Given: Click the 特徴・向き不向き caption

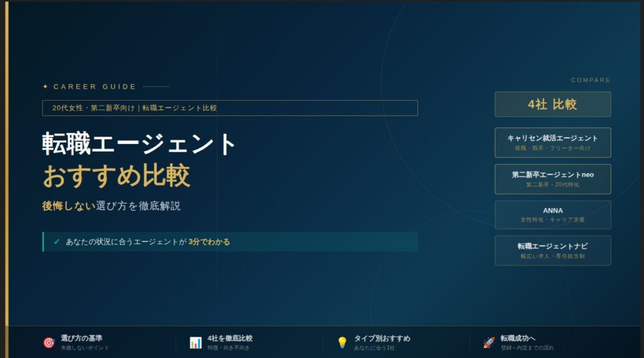Looking at the screenshot, I should [228, 348].
